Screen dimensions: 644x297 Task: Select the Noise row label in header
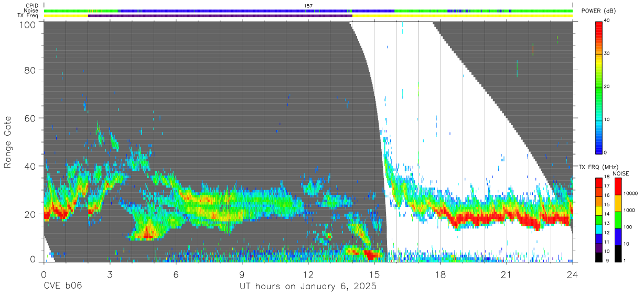click(x=31, y=10)
